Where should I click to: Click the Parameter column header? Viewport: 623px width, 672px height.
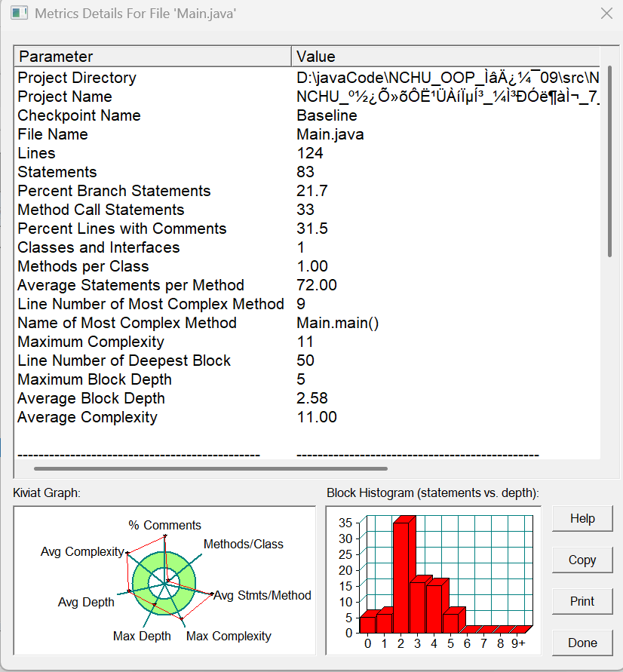point(153,56)
